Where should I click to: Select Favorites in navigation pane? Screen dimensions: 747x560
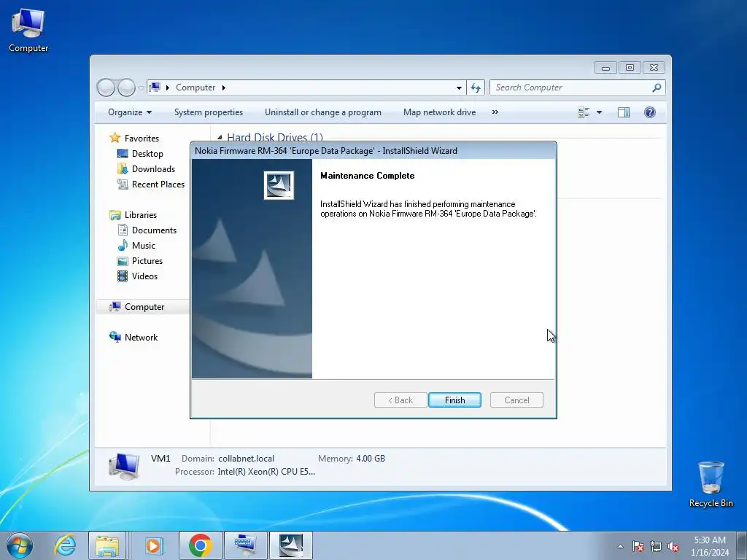[142, 138]
